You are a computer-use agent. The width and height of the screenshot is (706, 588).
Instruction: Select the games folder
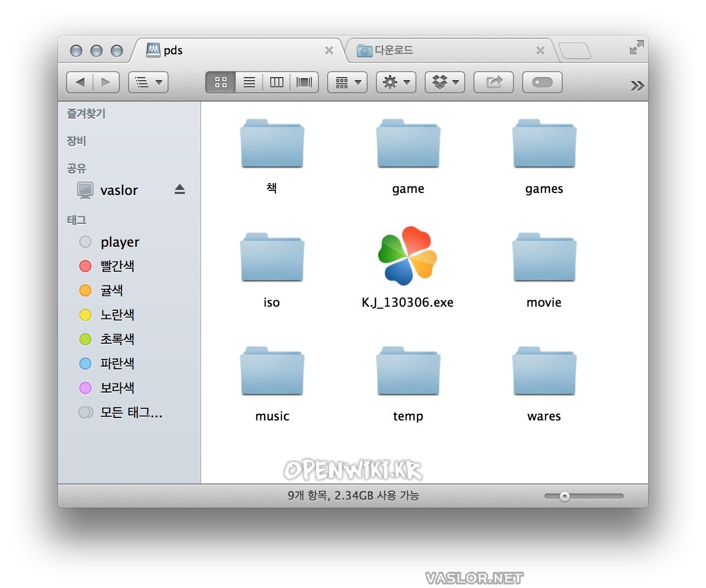[544, 144]
